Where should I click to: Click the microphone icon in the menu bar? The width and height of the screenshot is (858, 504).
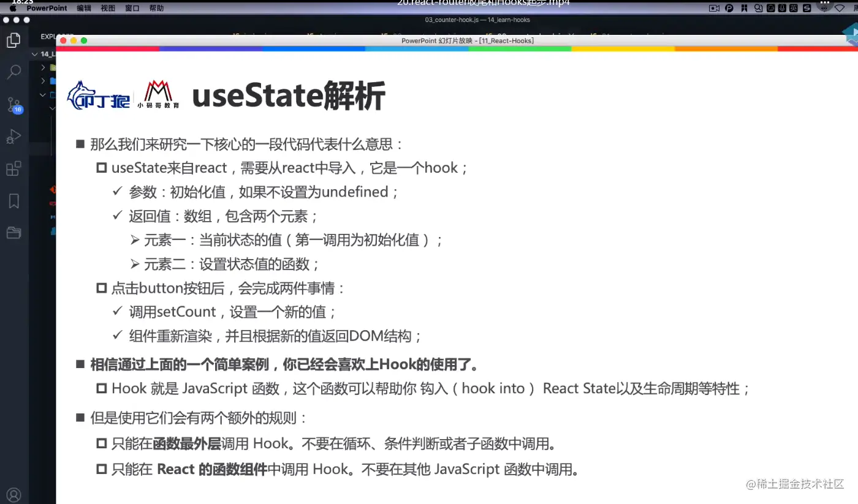(x=783, y=9)
